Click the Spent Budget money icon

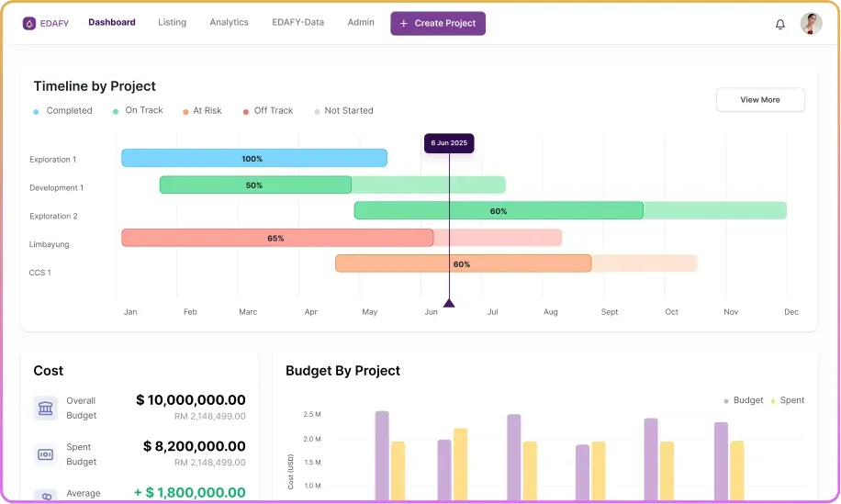[x=46, y=454]
